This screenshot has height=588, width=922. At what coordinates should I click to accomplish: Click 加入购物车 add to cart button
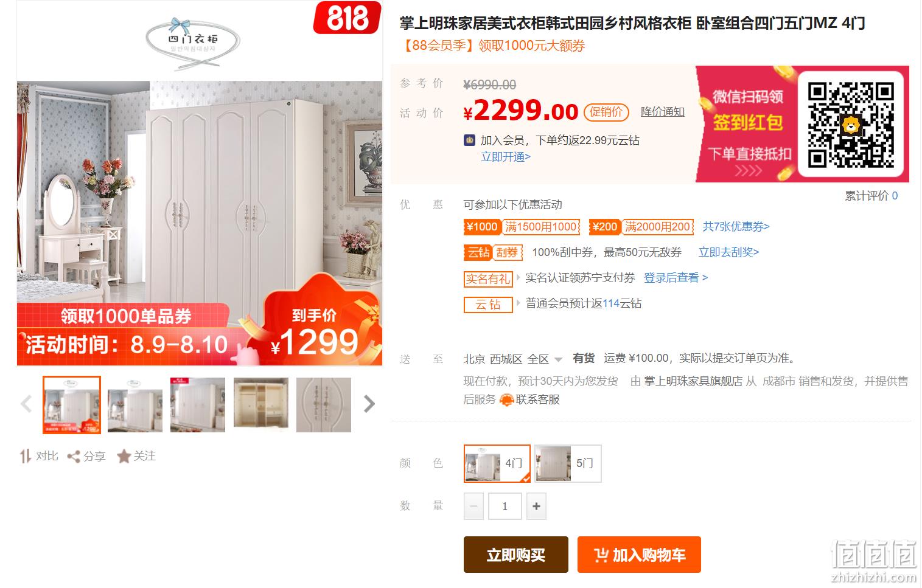(x=639, y=555)
